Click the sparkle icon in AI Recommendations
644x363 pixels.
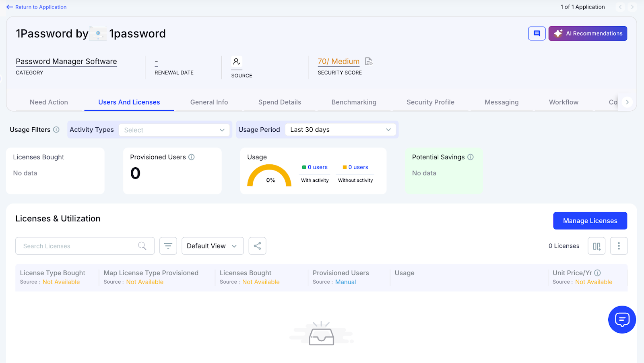click(558, 33)
